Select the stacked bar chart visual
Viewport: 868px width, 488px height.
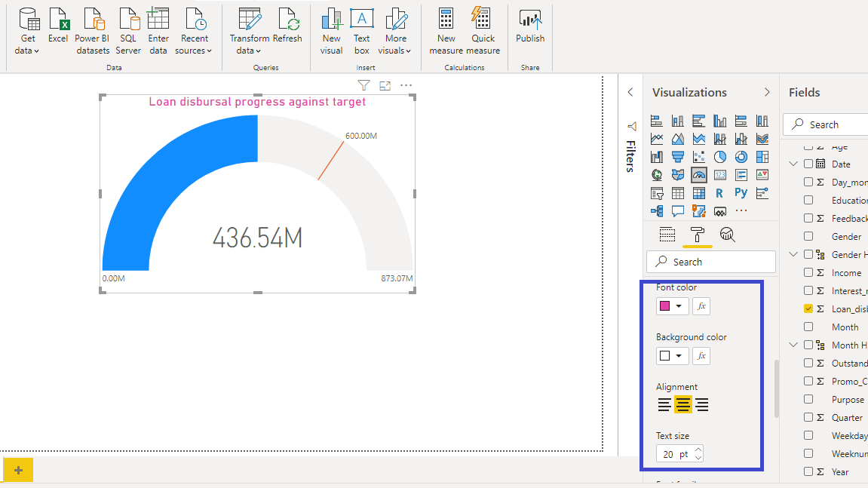pos(657,121)
